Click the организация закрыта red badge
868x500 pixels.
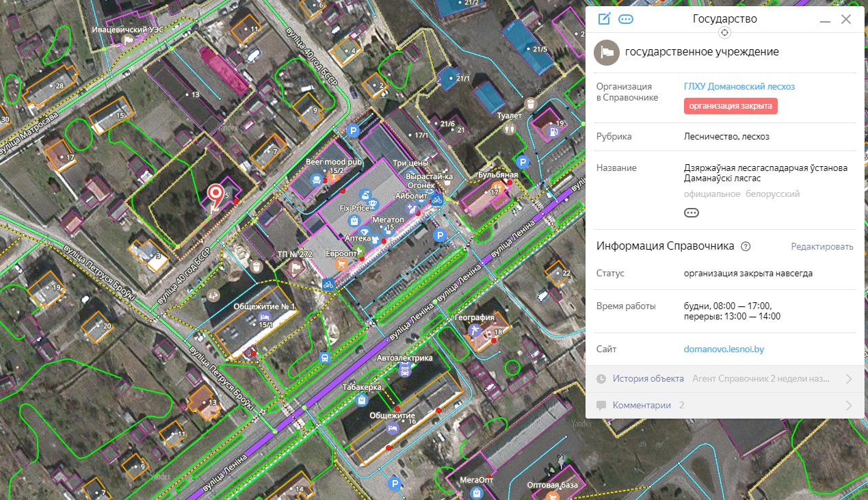(731, 106)
